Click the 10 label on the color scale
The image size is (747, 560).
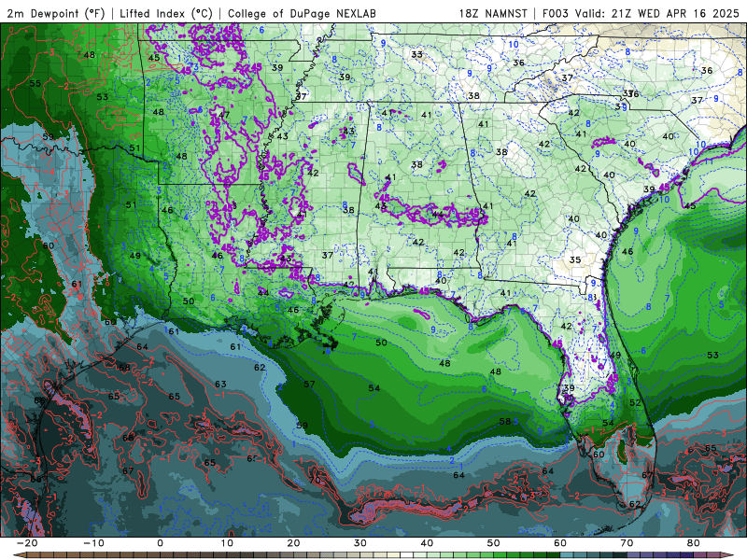coord(227,543)
